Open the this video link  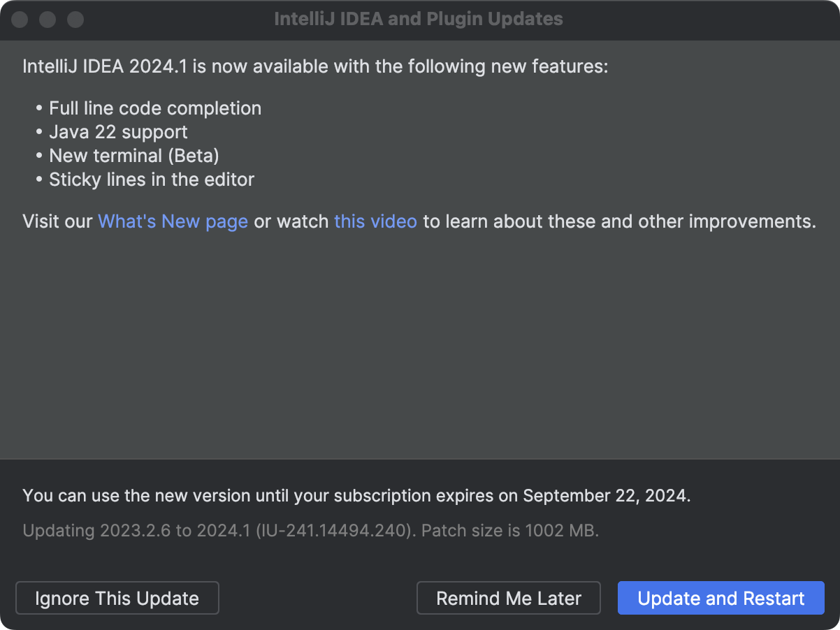pos(375,221)
